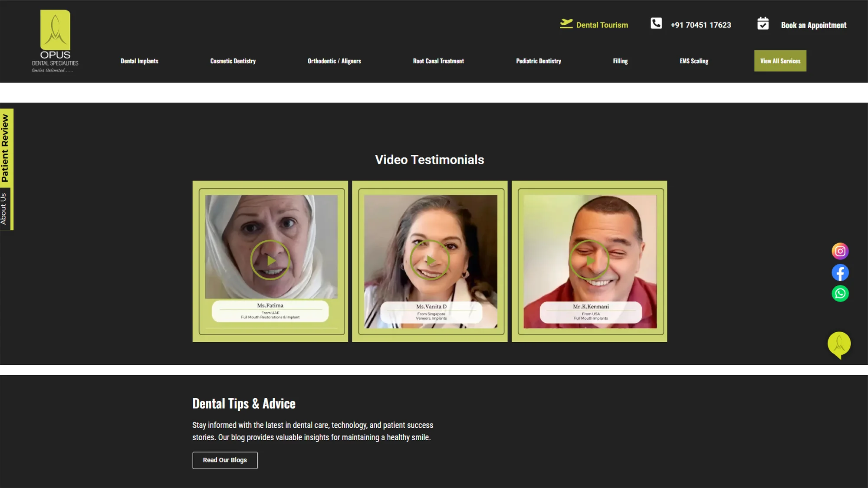Viewport: 868px width, 488px height.
Task: Play Ms. Vanita D's testimonial video
Action: [x=429, y=260]
